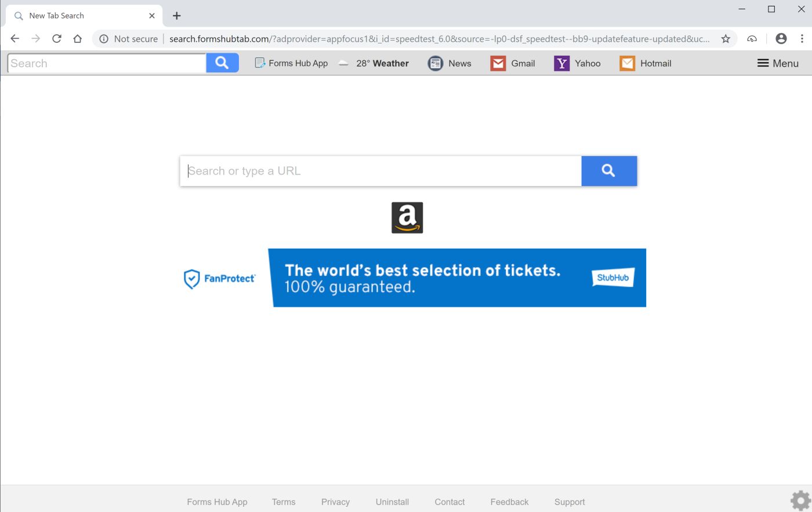Viewport: 812px width, 512px height.
Task: Open a new browser tab
Action: (x=176, y=16)
